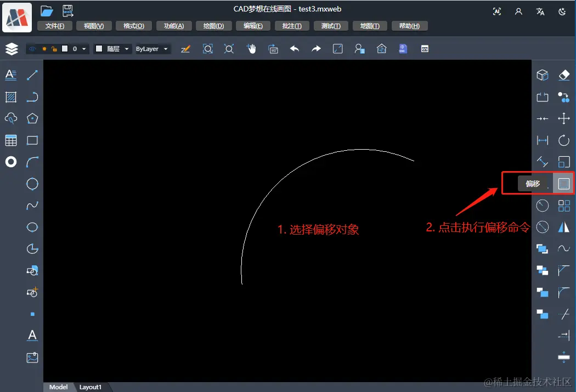Select the Ellipse drawing tool
This screenshot has height=392, width=576.
pyautogui.click(x=32, y=227)
